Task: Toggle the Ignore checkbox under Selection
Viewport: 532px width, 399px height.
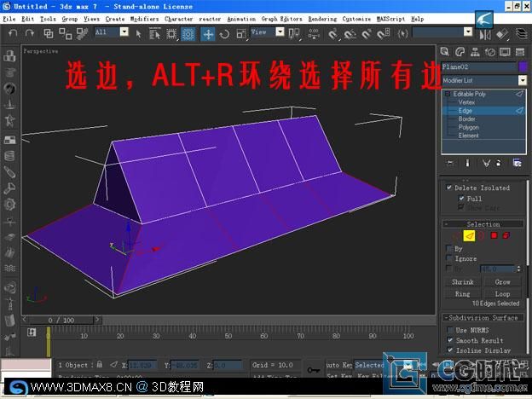Action: coord(449,258)
